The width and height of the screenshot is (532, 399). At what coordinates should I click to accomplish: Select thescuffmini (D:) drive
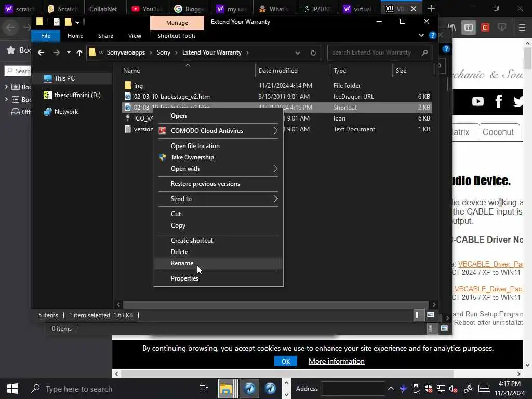(x=77, y=95)
